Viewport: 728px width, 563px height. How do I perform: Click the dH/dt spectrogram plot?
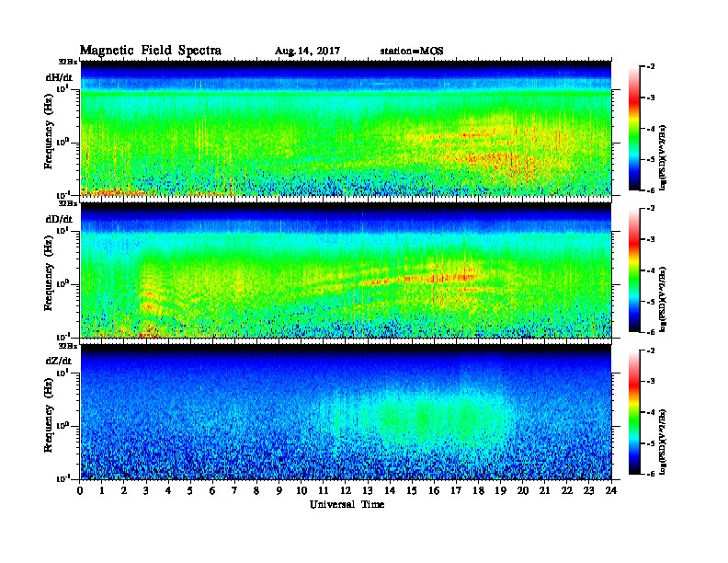point(346,128)
